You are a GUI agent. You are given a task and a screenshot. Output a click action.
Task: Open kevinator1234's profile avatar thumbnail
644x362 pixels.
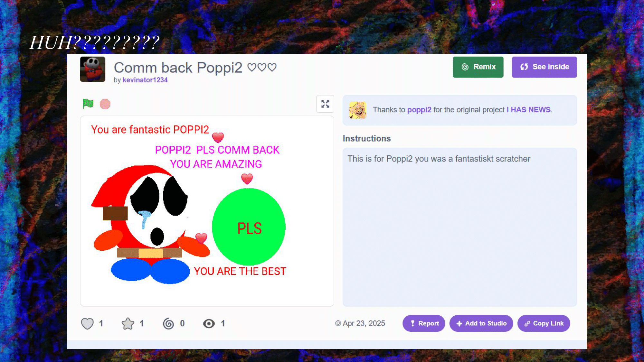point(93,69)
